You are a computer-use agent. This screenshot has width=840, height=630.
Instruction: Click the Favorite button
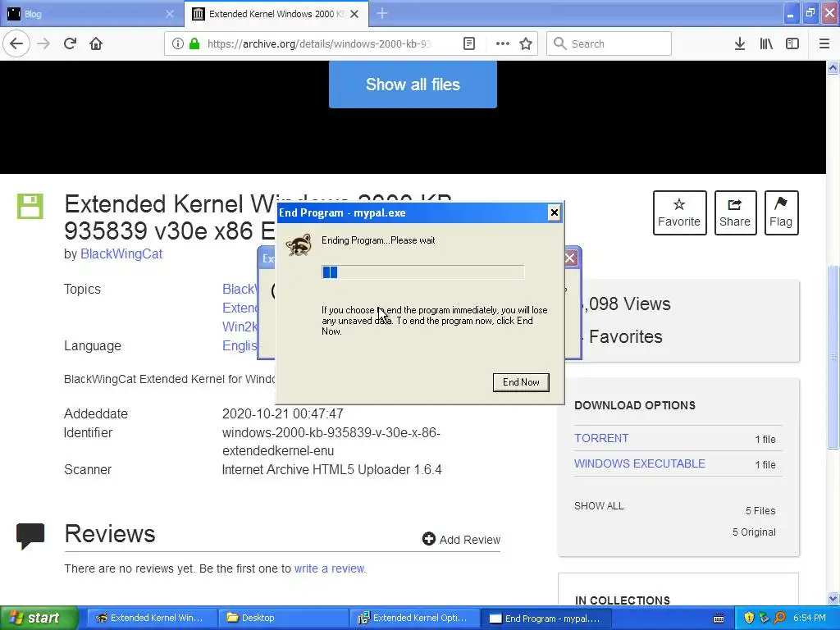click(x=679, y=212)
